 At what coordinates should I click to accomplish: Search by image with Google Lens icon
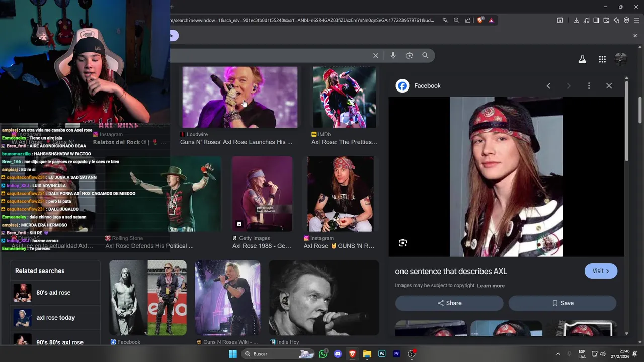pos(409,55)
